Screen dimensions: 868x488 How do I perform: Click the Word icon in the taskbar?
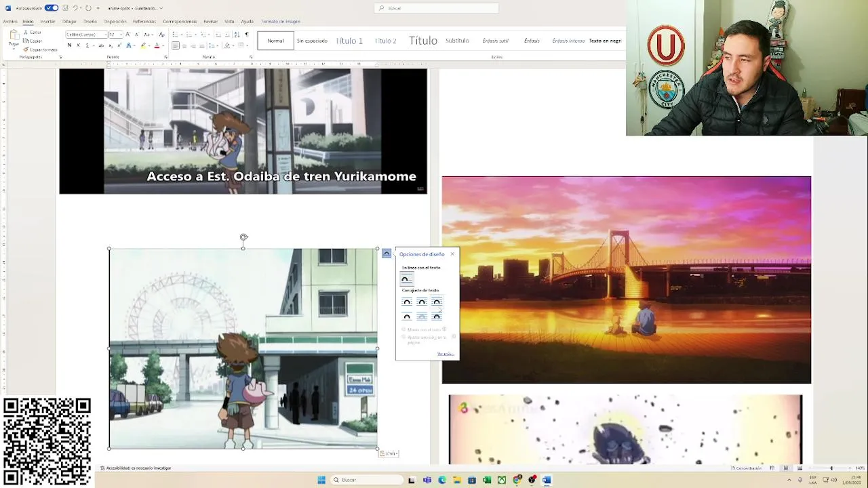547,480
